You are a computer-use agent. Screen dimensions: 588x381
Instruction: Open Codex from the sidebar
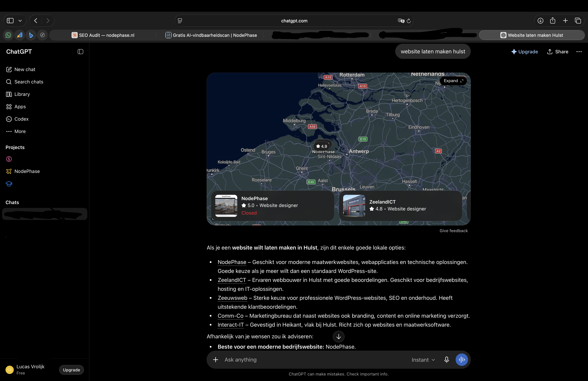click(17, 119)
